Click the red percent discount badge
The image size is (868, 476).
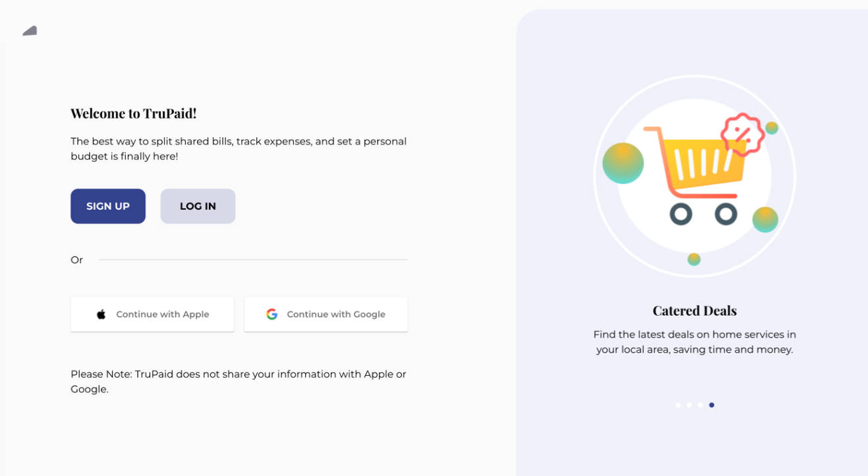(743, 134)
